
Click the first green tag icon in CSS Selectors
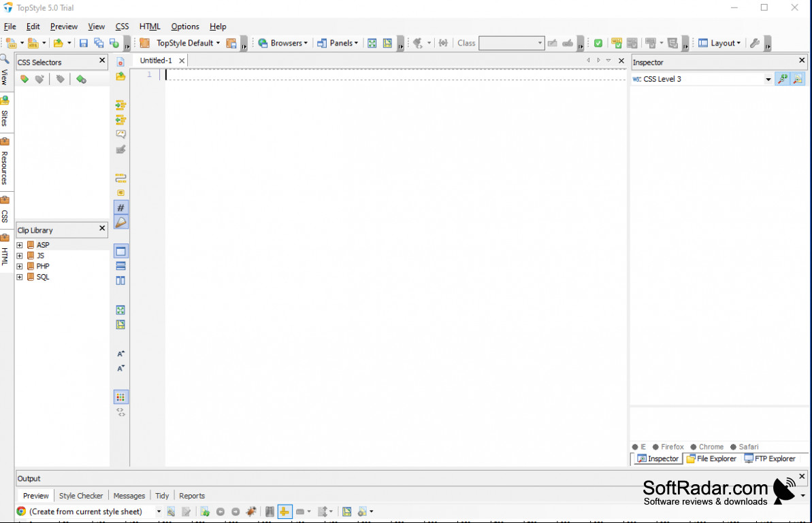click(x=25, y=79)
